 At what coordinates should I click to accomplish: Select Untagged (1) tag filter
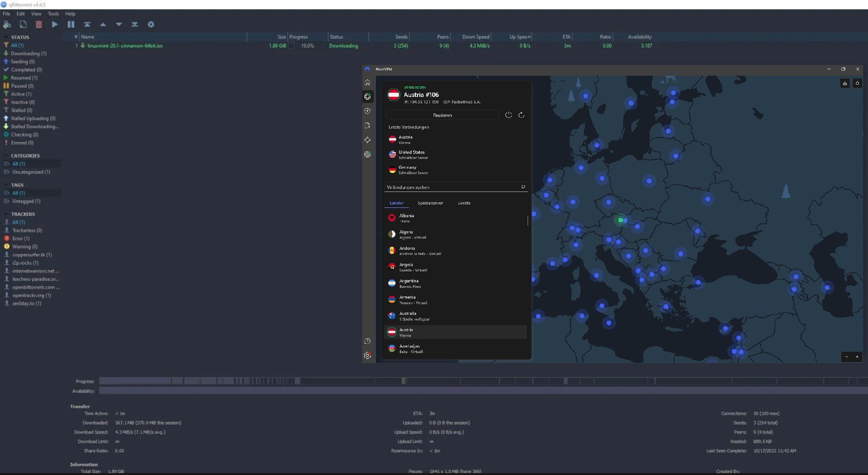[x=26, y=201]
